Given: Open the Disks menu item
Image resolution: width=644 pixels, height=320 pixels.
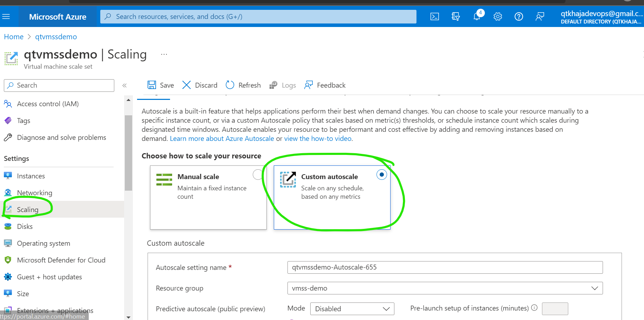Looking at the screenshot, I should tap(25, 226).
